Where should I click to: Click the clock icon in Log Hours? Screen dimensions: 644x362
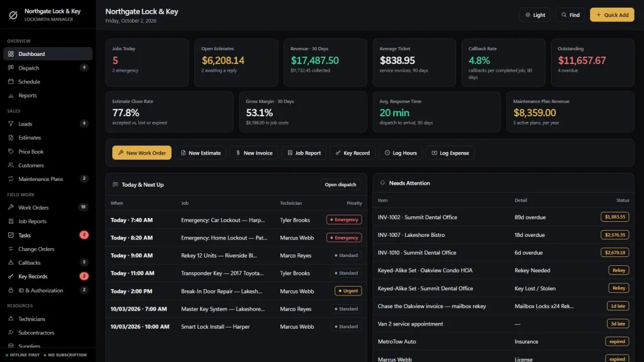pos(387,153)
